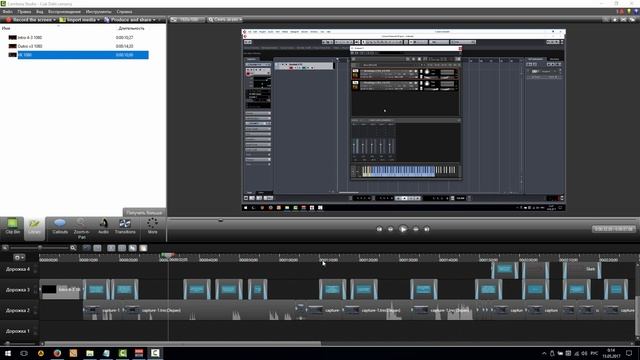Click the taskbar clock
The image size is (640, 360).
[x=611, y=353]
